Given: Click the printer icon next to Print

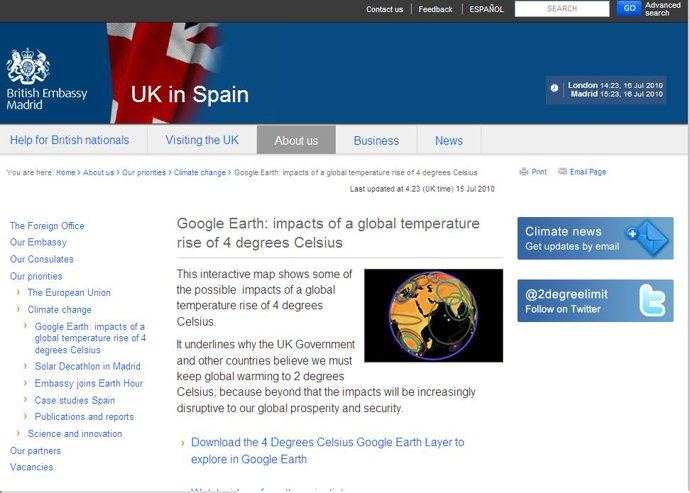Looking at the screenshot, I should click(524, 172).
